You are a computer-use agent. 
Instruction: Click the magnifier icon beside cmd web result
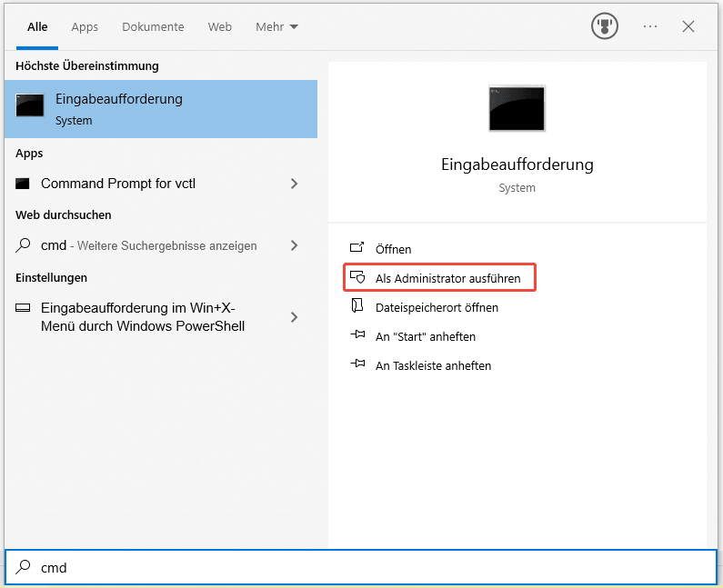point(23,244)
